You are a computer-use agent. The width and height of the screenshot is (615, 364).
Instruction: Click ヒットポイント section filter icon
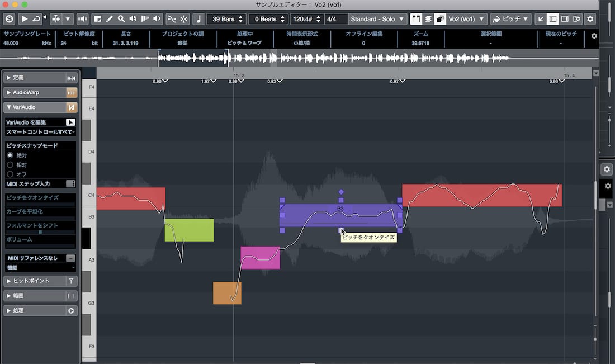coord(72,281)
